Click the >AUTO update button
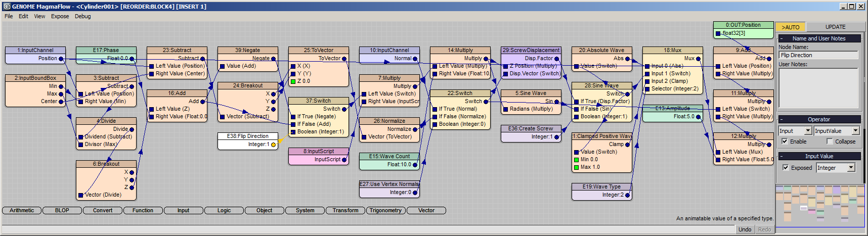Viewport: 868px width, 236px height. [x=791, y=27]
